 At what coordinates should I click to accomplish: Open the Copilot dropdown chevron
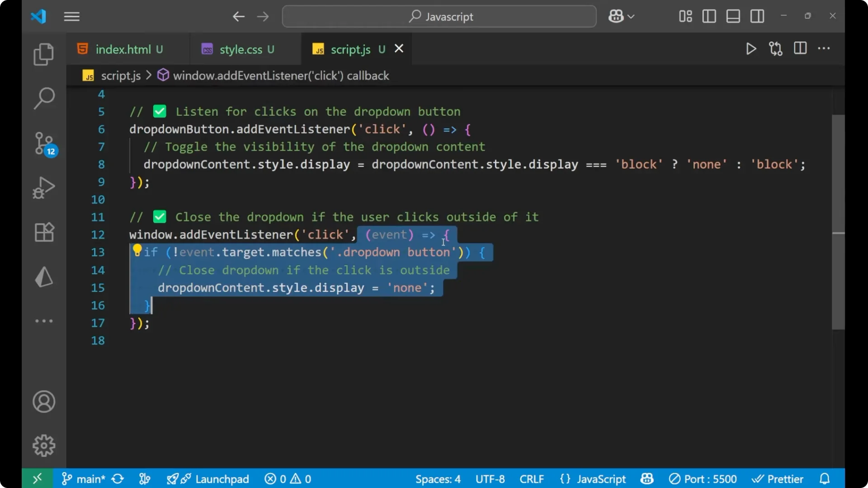pyautogui.click(x=632, y=16)
